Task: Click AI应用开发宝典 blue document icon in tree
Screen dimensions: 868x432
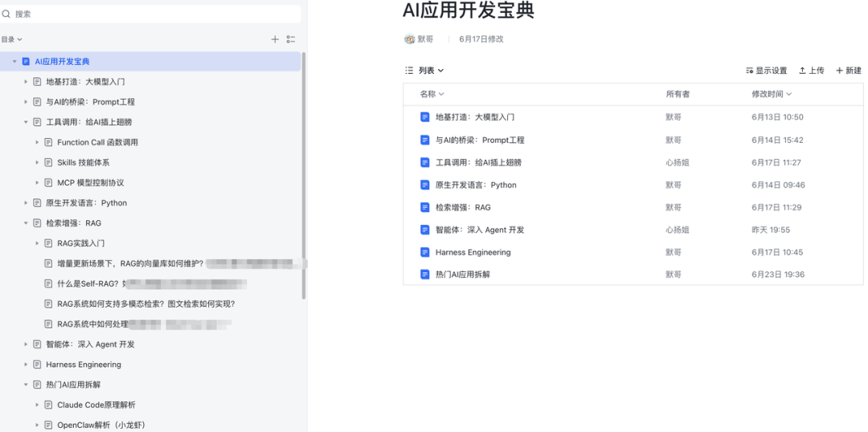Action: [x=26, y=61]
